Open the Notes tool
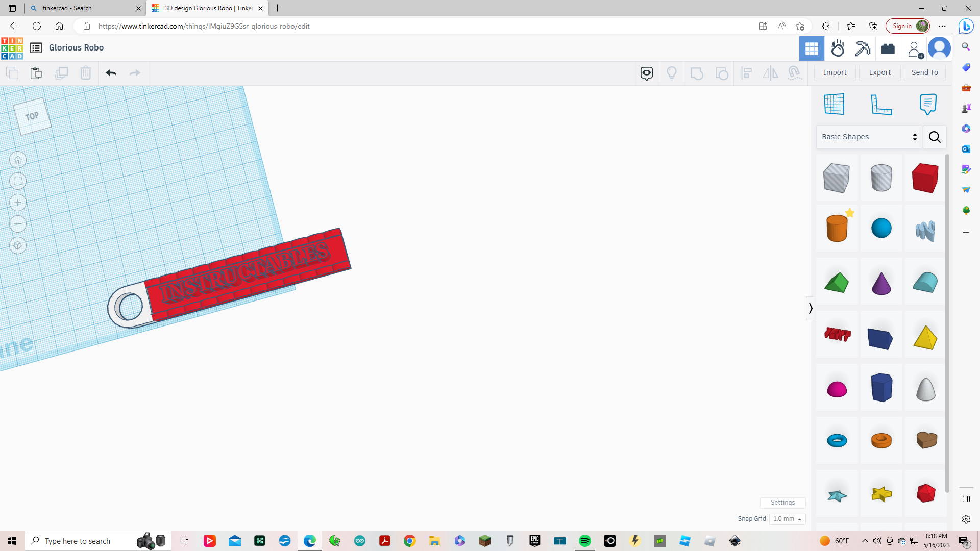Viewport: 980px width, 551px height. [x=927, y=104]
